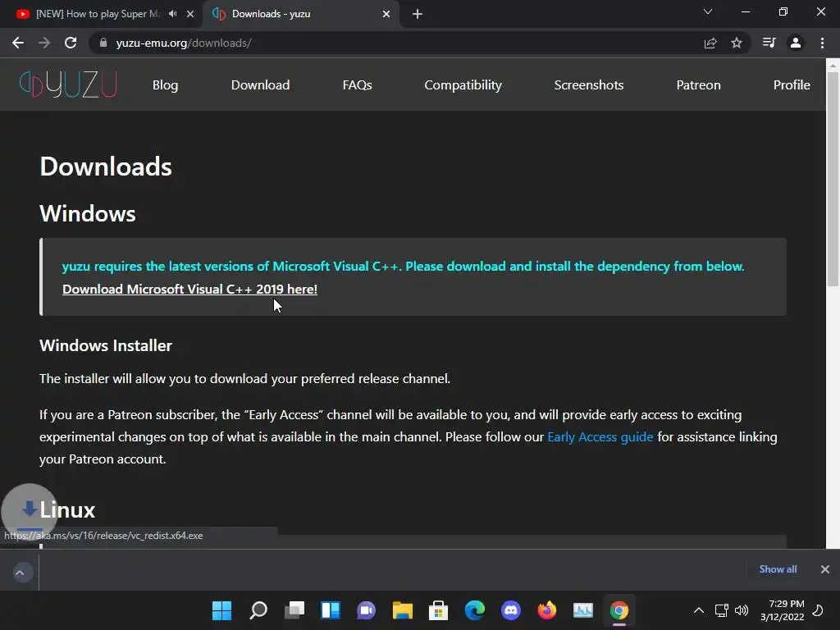
Task: Open the media control icon in toolbar
Action: pos(769,43)
